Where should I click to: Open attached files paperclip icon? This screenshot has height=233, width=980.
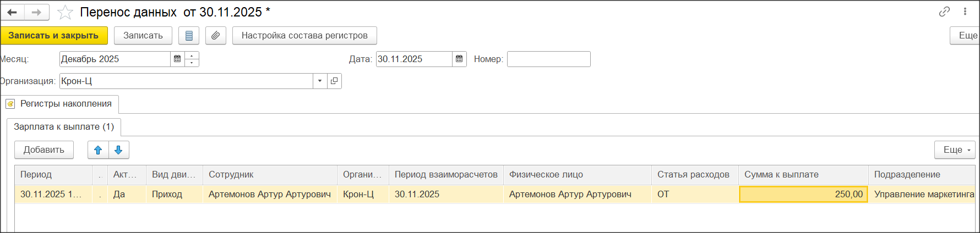[215, 36]
